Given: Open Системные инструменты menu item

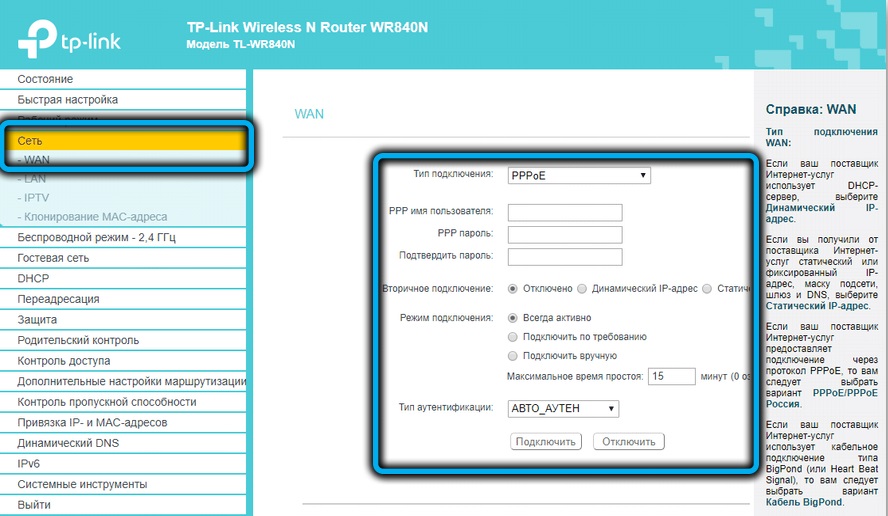Looking at the screenshot, I should coord(123,484).
